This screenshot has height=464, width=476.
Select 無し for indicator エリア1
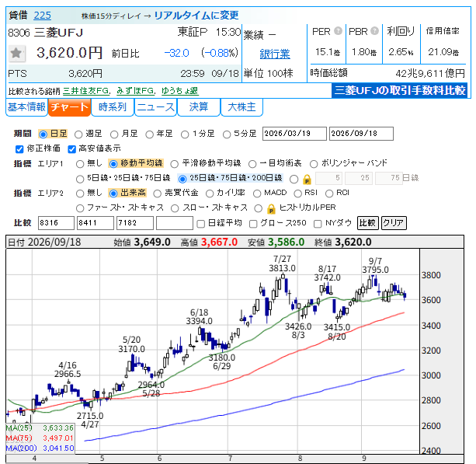coord(80,164)
